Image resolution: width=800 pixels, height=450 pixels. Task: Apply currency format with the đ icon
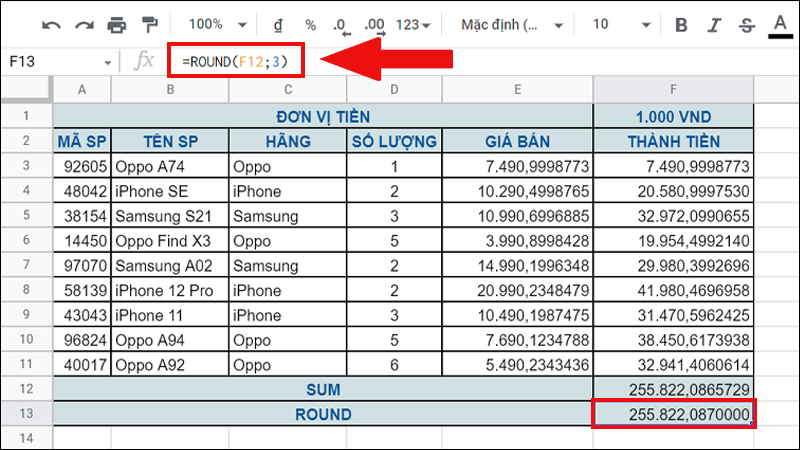click(x=278, y=24)
